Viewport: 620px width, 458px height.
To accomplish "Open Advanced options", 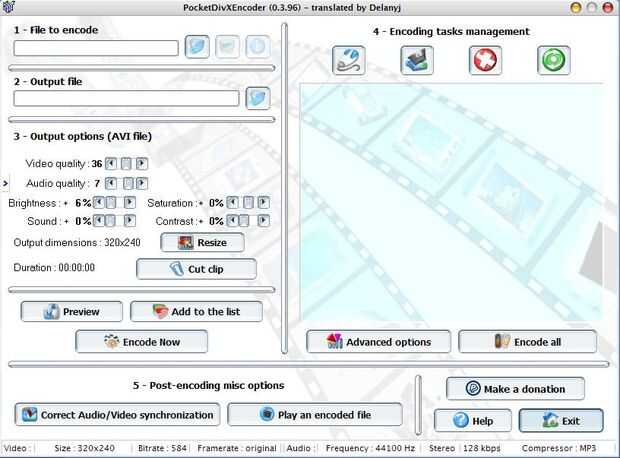I will (378, 342).
